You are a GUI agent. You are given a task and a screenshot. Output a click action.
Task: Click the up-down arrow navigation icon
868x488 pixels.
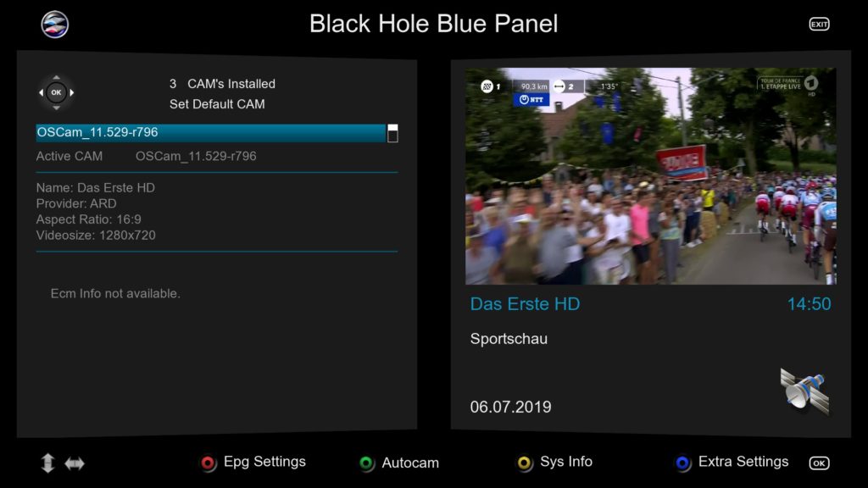(48, 463)
